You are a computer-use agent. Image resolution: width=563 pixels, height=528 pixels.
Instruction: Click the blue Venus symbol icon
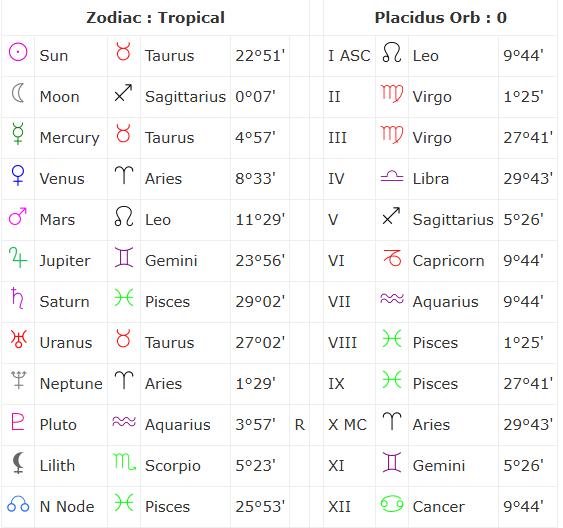(18, 175)
